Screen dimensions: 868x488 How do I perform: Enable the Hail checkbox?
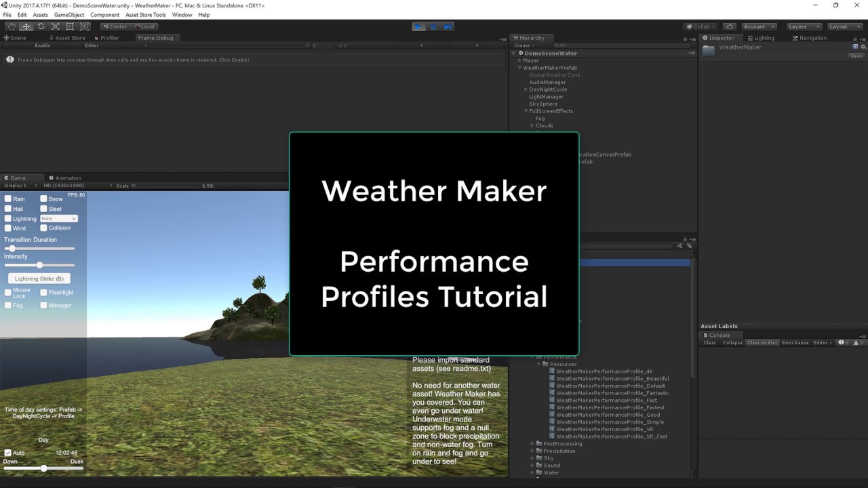click(x=8, y=209)
